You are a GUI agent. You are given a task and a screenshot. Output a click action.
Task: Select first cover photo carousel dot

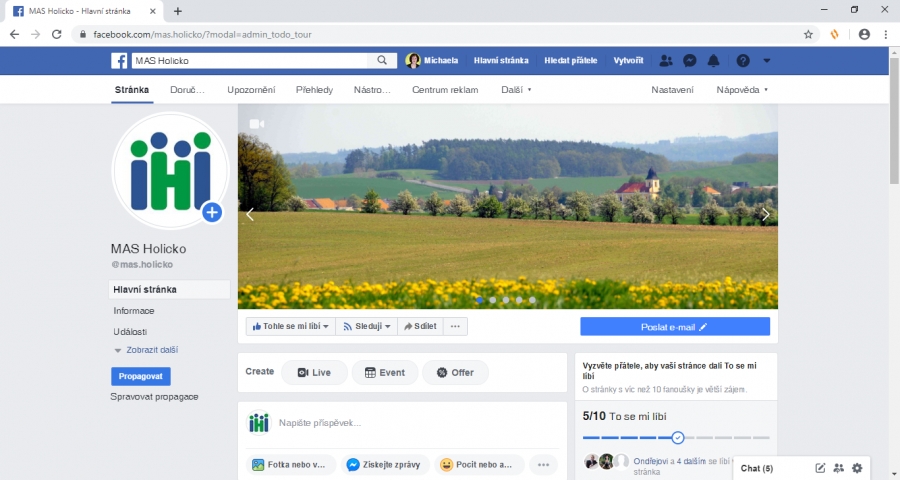pos(480,300)
